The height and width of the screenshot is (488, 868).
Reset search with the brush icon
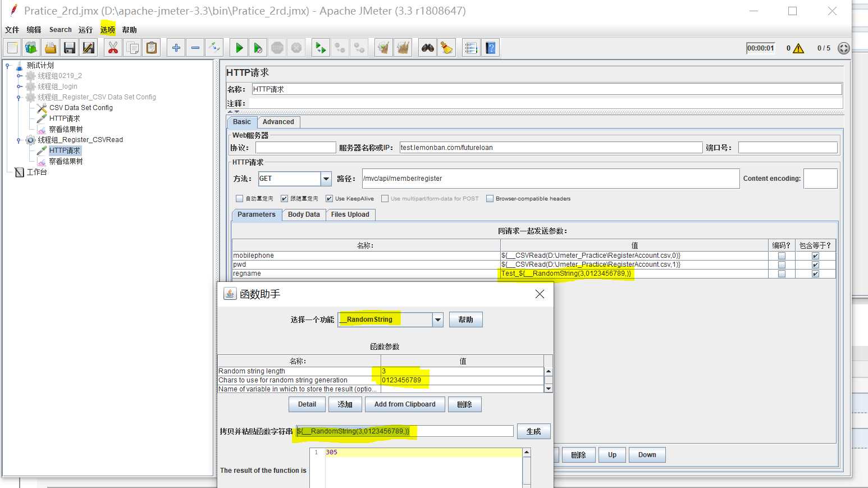click(x=447, y=48)
